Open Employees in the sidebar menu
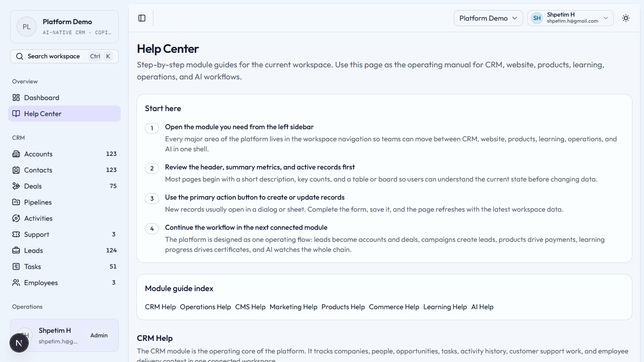 [41, 283]
